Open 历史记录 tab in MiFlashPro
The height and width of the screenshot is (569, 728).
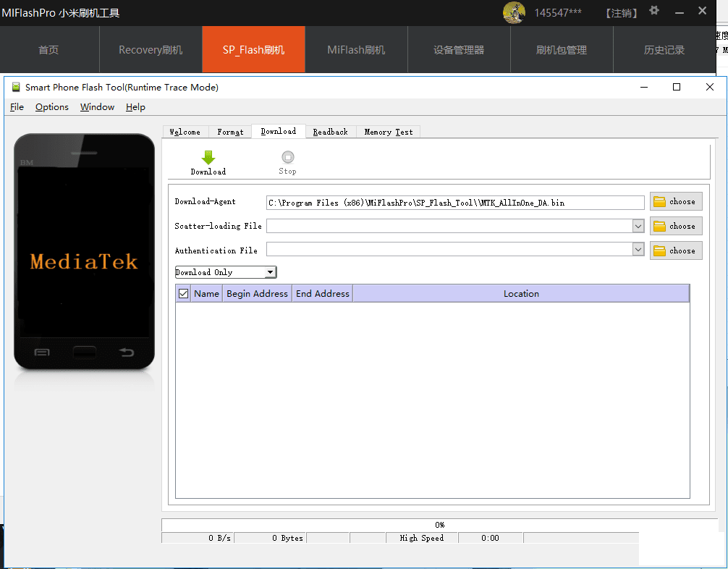pyautogui.click(x=664, y=50)
